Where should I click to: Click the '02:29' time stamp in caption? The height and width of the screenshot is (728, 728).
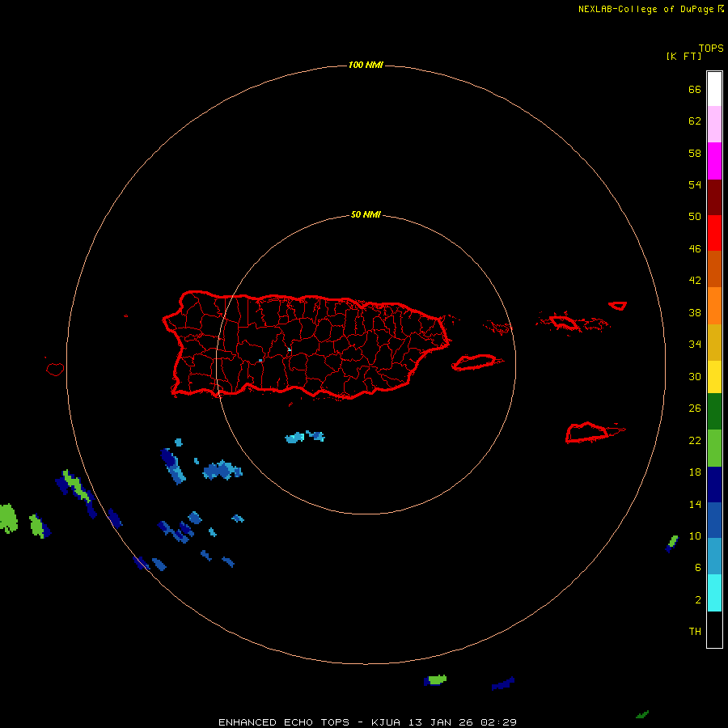pos(498,722)
